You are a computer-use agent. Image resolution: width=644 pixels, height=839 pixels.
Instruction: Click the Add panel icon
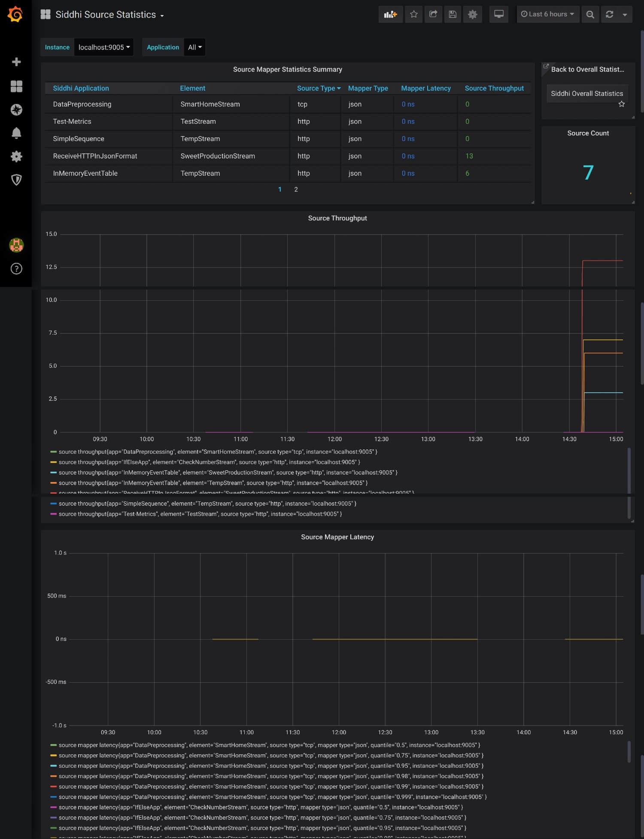pyautogui.click(x=390, y=14)
